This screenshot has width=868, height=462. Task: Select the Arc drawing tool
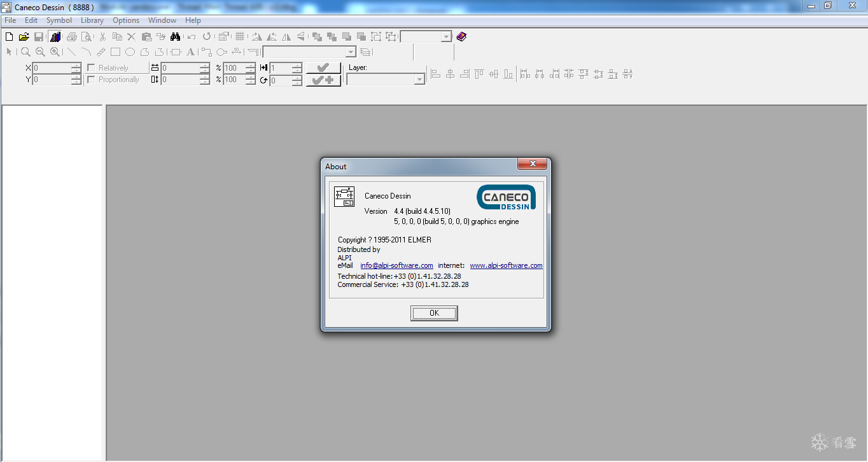click(86, 52)
